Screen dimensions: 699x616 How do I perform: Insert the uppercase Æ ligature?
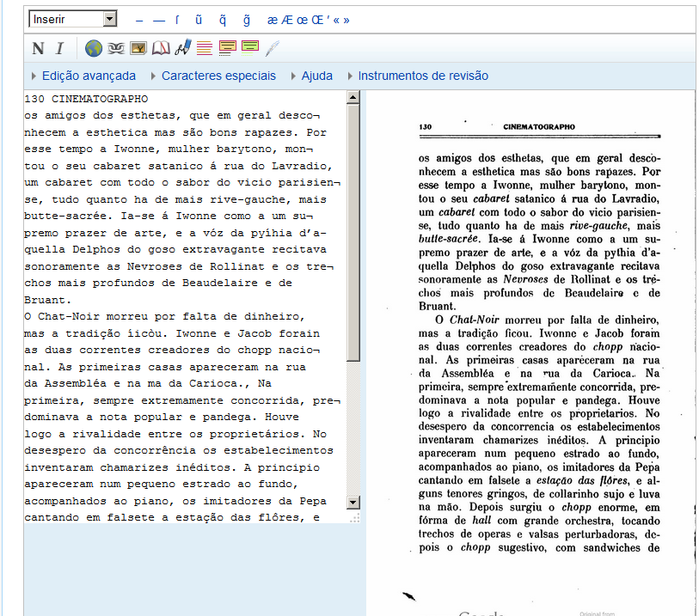287,20
